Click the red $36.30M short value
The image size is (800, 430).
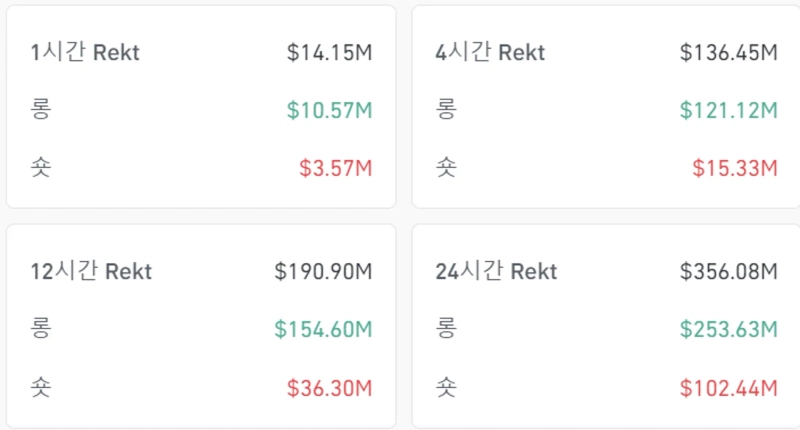click(329, 386)
